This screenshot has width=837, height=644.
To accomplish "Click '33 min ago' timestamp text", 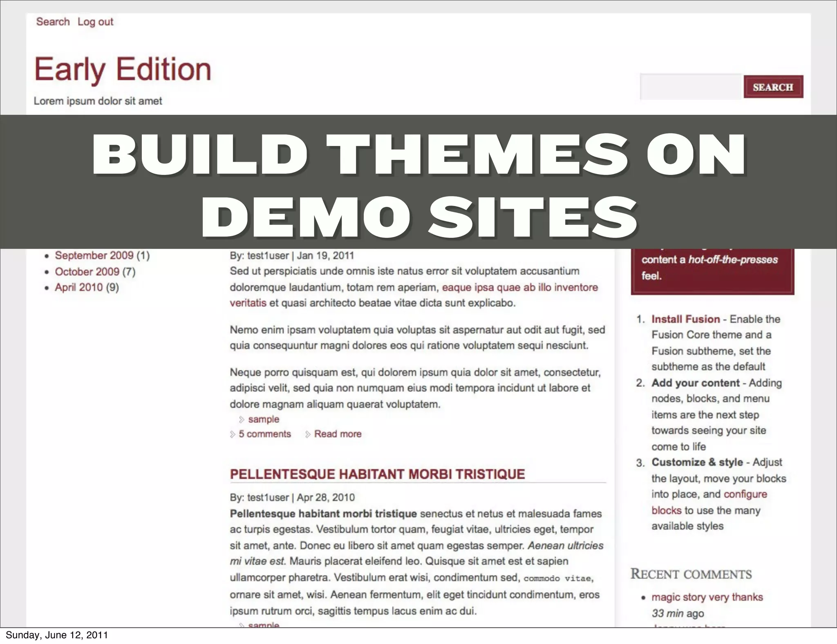I will [678, 613].
